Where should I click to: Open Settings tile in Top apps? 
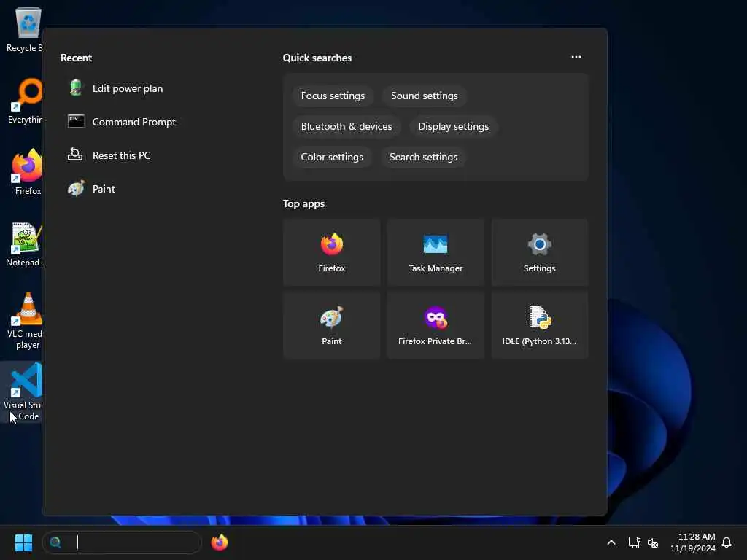(x=539, y=252)
